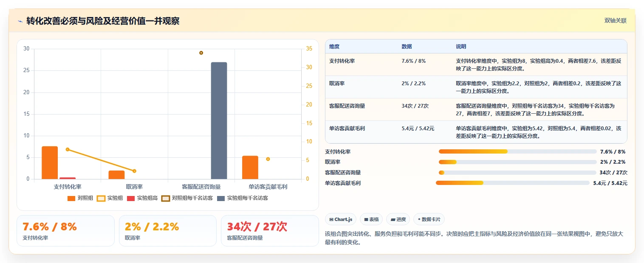Click the orange 对照组 legend color box
The width and height of the screenshot is (644, 263).
click(71, 198)
